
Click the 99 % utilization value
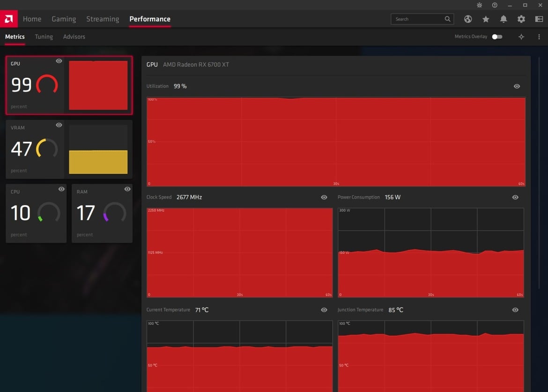tap(180, 86)
